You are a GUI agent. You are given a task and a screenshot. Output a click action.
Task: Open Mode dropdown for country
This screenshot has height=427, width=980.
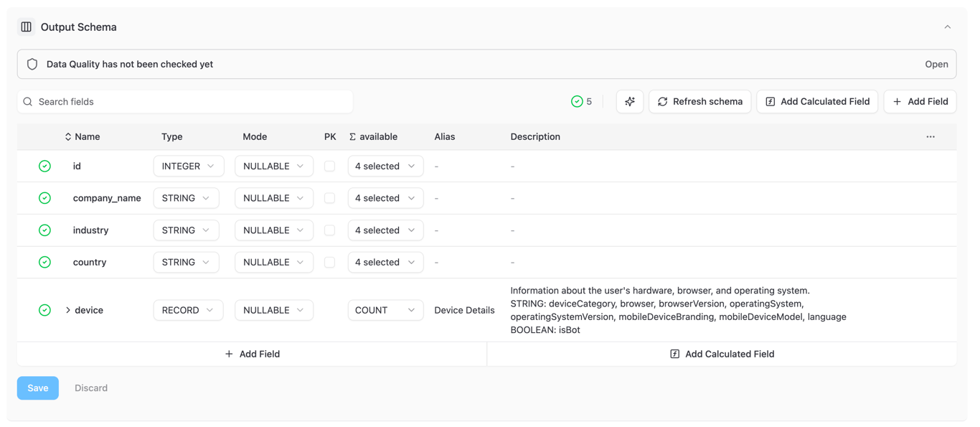[x=274, y=262]
